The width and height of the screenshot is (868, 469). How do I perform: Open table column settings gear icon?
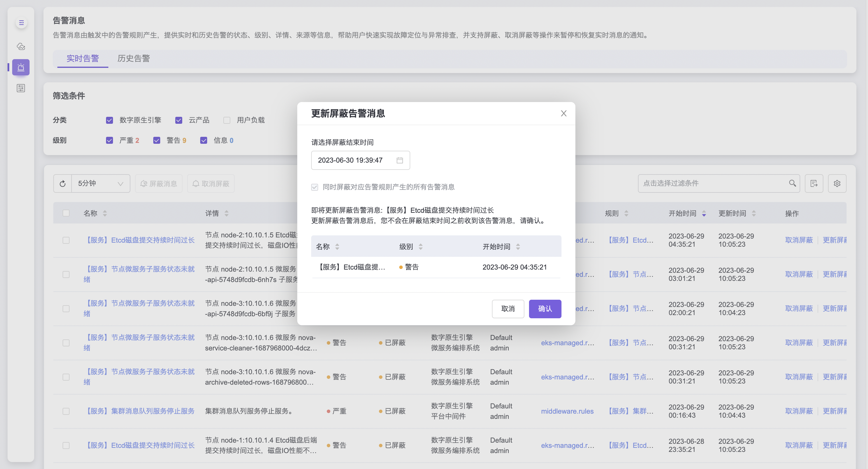tap(837, 183)
